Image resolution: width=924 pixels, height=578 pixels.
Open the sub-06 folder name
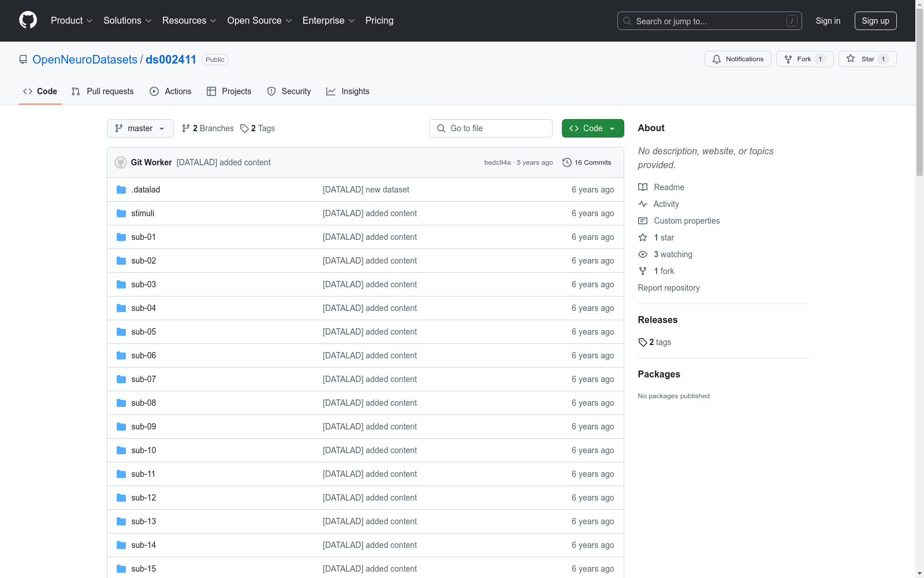[143, 355]
